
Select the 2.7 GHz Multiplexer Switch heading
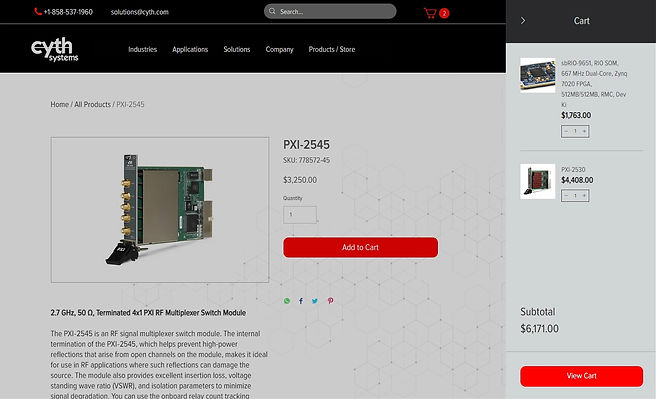click(x=148, y=313)
